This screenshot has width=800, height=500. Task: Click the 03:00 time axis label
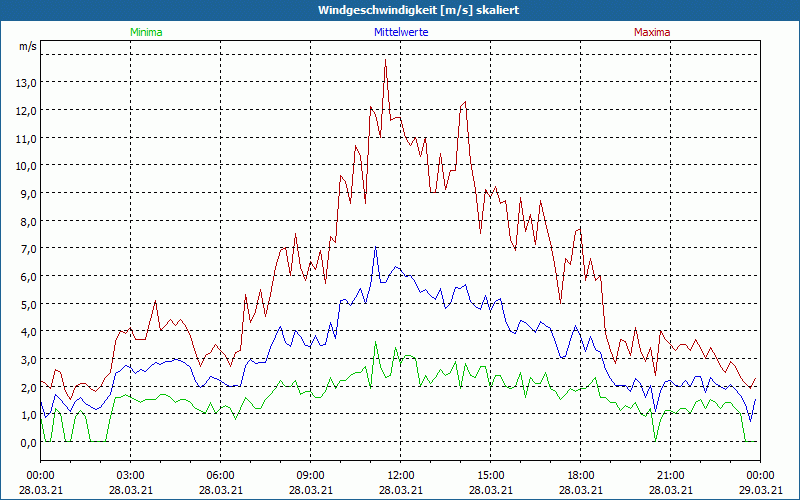click(x=131, y=476)
